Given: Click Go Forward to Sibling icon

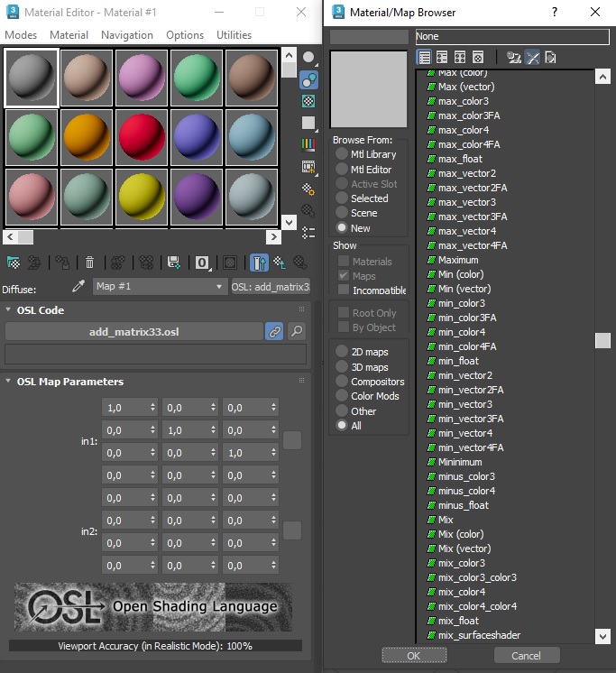Looking at the screenshot, I should 299,263.
